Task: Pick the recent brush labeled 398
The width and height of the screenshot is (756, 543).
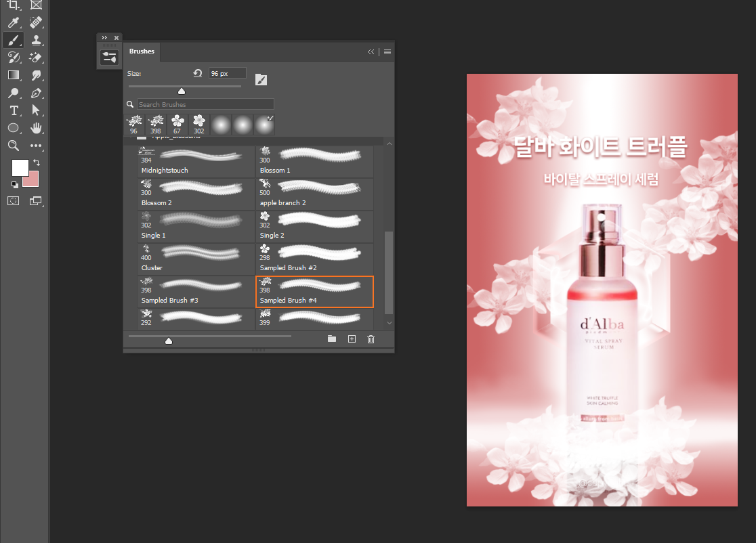Action: [x=156, y=125]
